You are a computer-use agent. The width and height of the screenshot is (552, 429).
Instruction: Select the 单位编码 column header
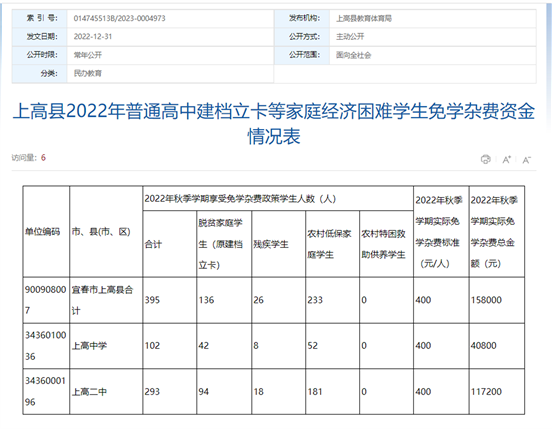tap(46, 232)
